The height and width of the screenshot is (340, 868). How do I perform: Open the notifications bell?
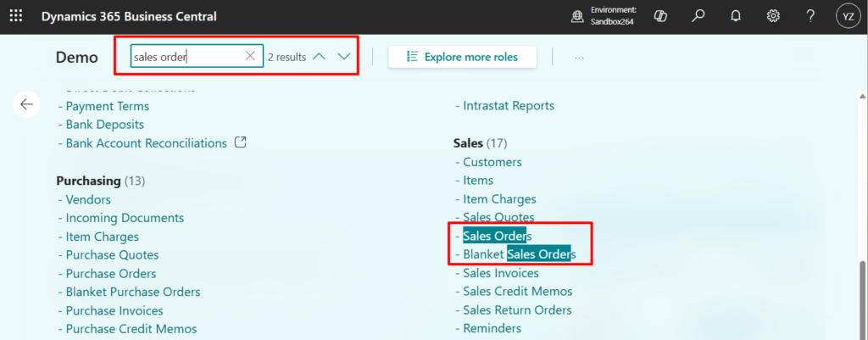tap(736, 16)
